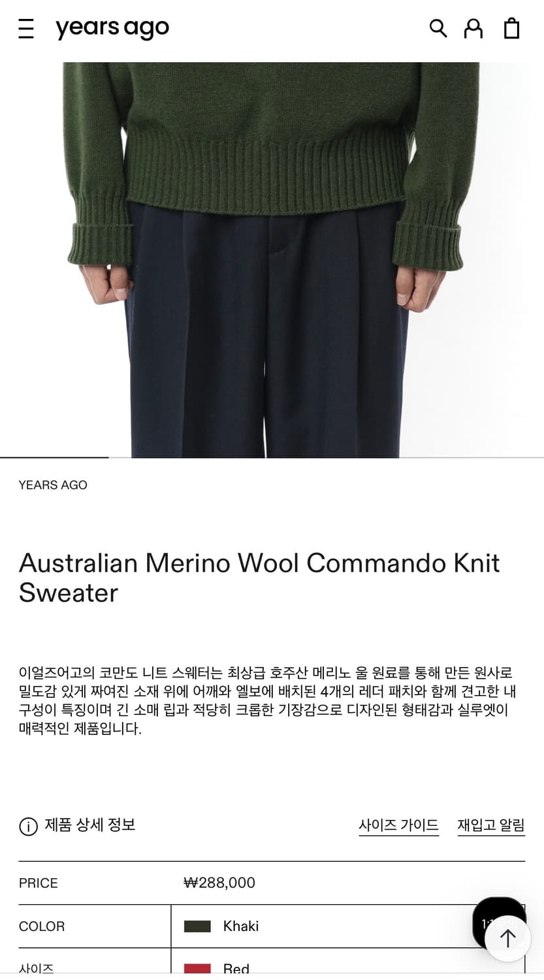544x980 pixels.
Task: Open the shopping bag icon
Action: 512,28
